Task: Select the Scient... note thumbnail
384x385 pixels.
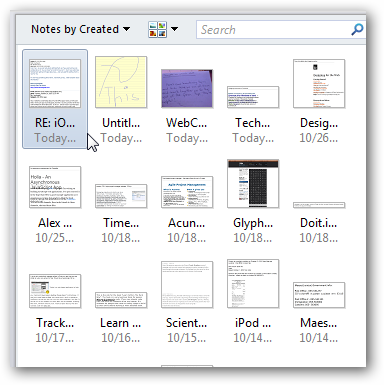Action: click(187, 285)
